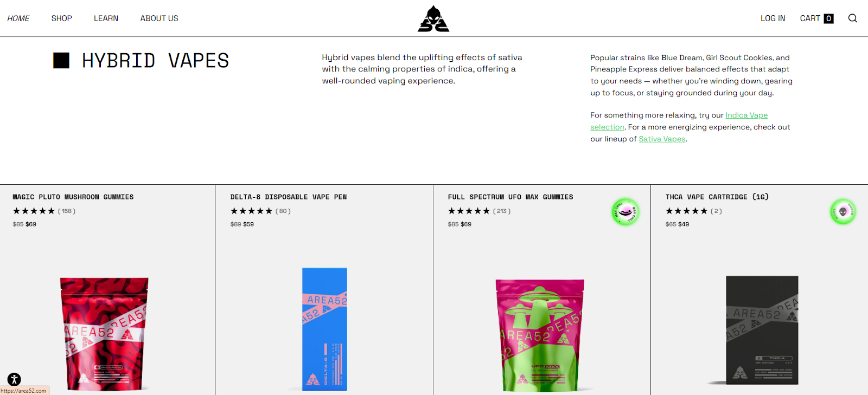Click the Full Spectrum UFO Max review count
This screenshot has height=395, width=868.
(502, 211)
